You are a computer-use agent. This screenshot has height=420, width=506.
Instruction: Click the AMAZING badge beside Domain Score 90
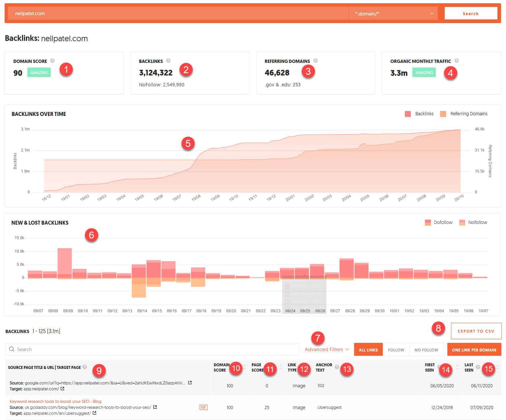coord(39,72)
